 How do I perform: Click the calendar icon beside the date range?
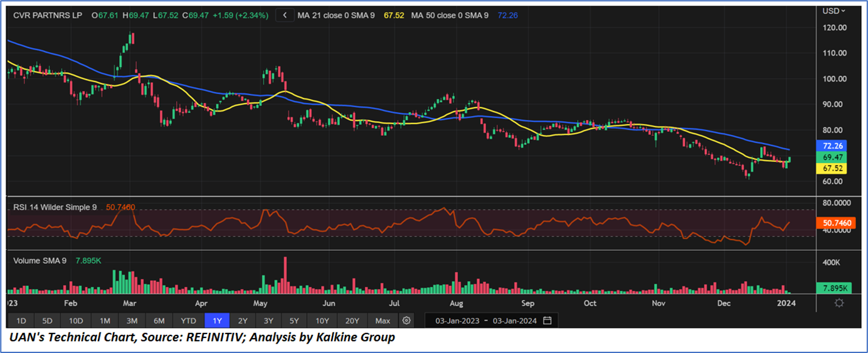tap(548, 320)
